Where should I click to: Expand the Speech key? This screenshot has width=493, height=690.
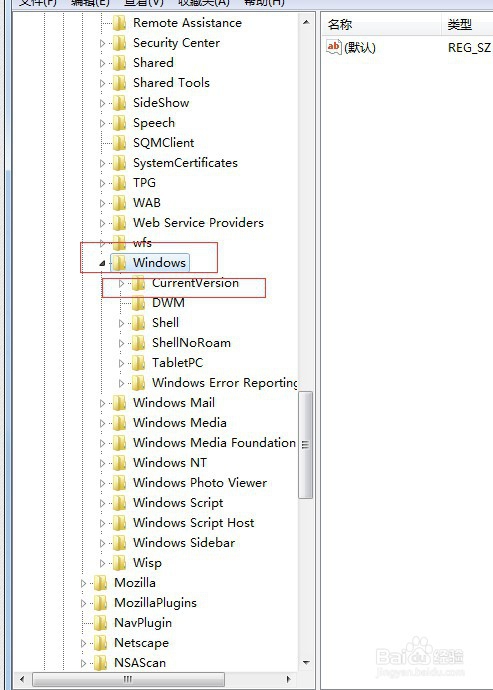point(103,123)
